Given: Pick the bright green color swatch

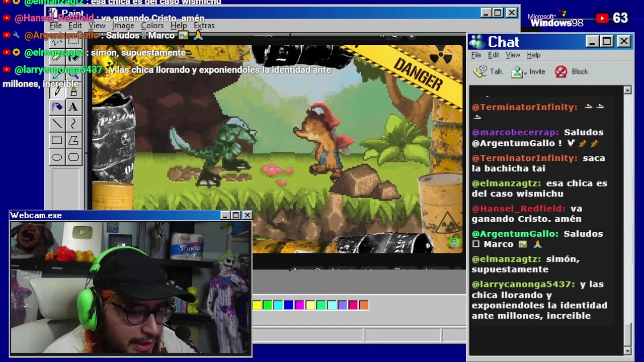Looking at the screenshot, I should point(268,305).
